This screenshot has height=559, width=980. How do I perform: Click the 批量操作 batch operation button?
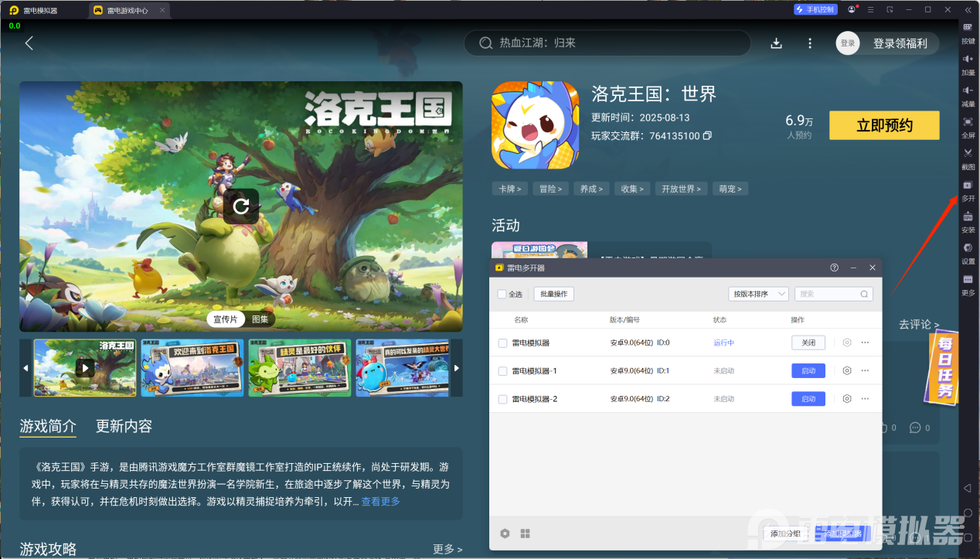553,295
